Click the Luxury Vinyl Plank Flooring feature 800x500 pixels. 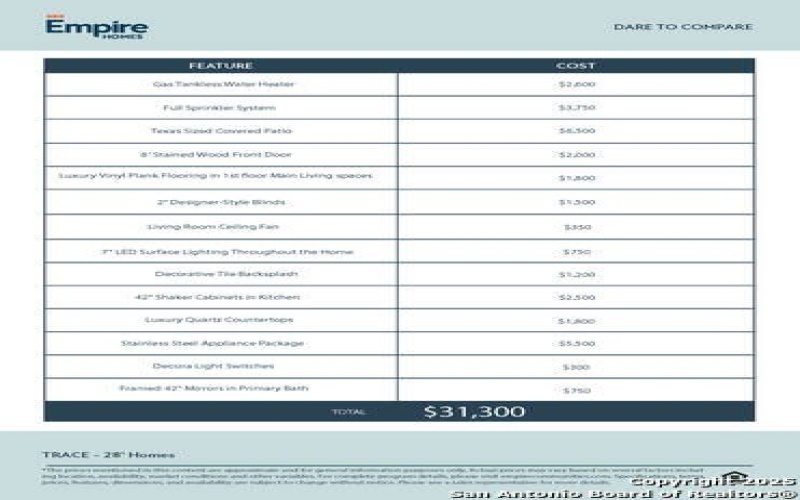216,176
